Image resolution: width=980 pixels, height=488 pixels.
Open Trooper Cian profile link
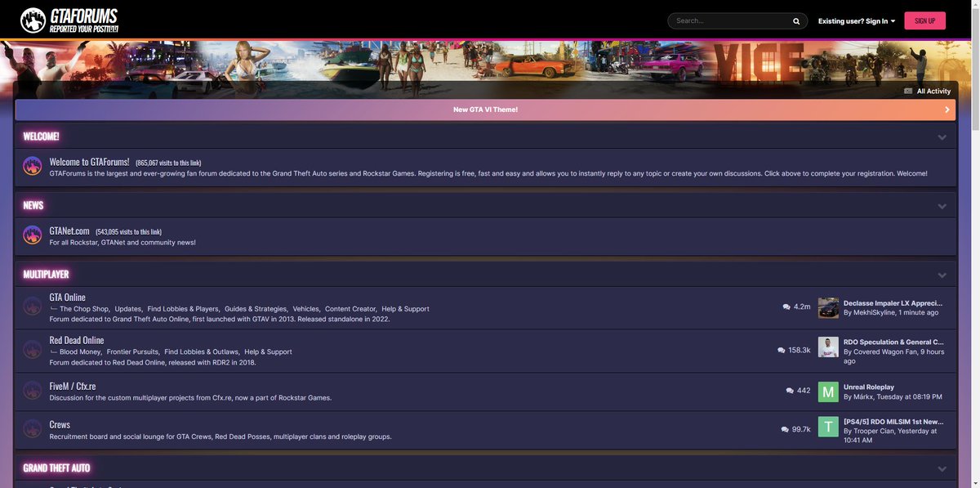pyautogui.click(x=874, y=431)
